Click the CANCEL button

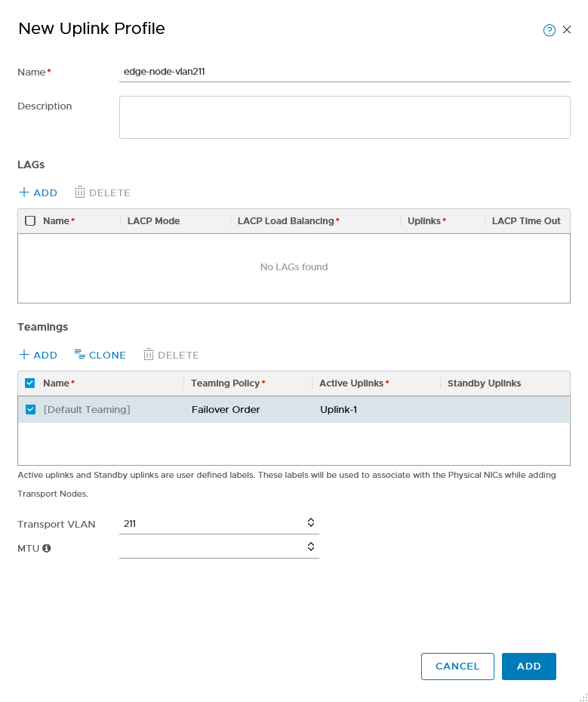(457, 667)
